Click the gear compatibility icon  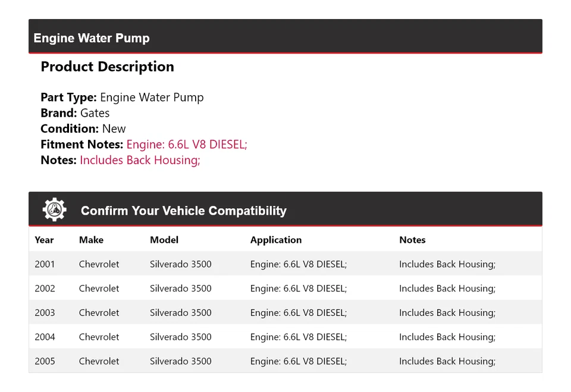(54, 210)
